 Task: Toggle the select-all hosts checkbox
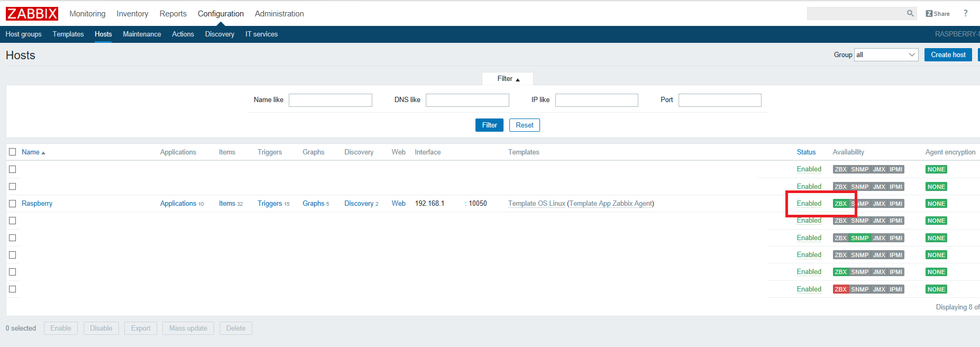(13, 152)
